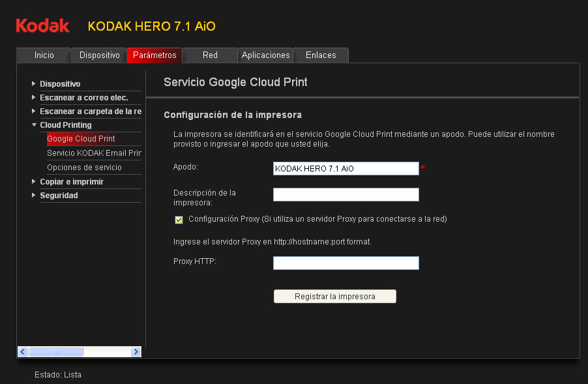This screenshot has width=588, height=384.
Task: Open Escanear a carpeta de la red section
Action: click(x=91, y=111)
